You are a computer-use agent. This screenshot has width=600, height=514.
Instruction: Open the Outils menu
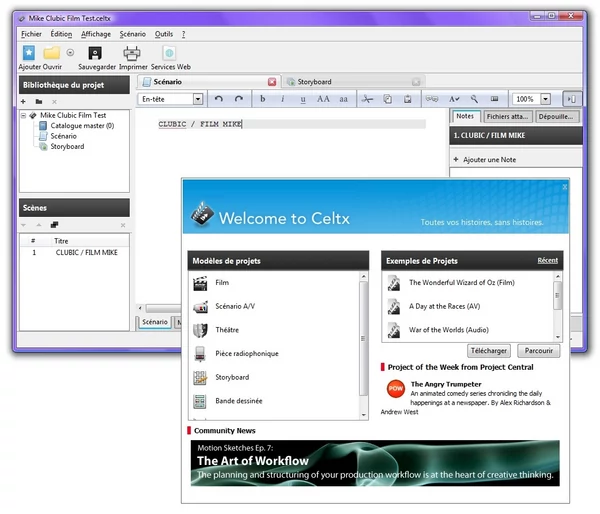click(164, 34)
